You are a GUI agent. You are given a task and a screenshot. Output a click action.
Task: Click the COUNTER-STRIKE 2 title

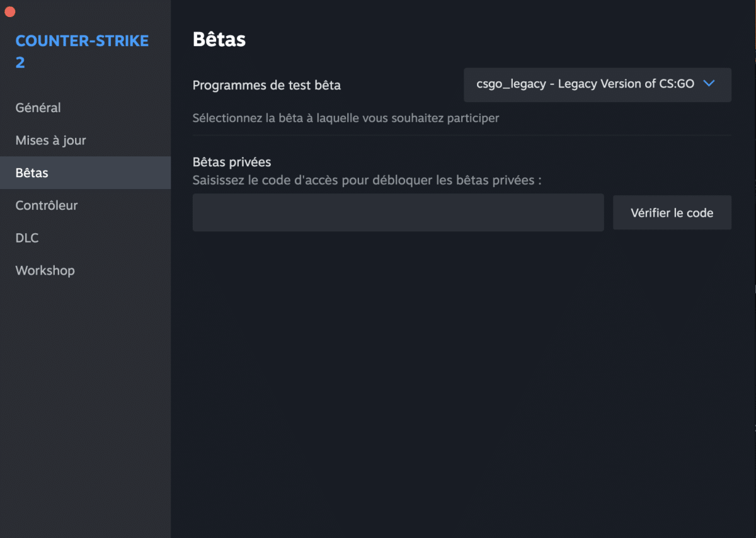(82, 52)
